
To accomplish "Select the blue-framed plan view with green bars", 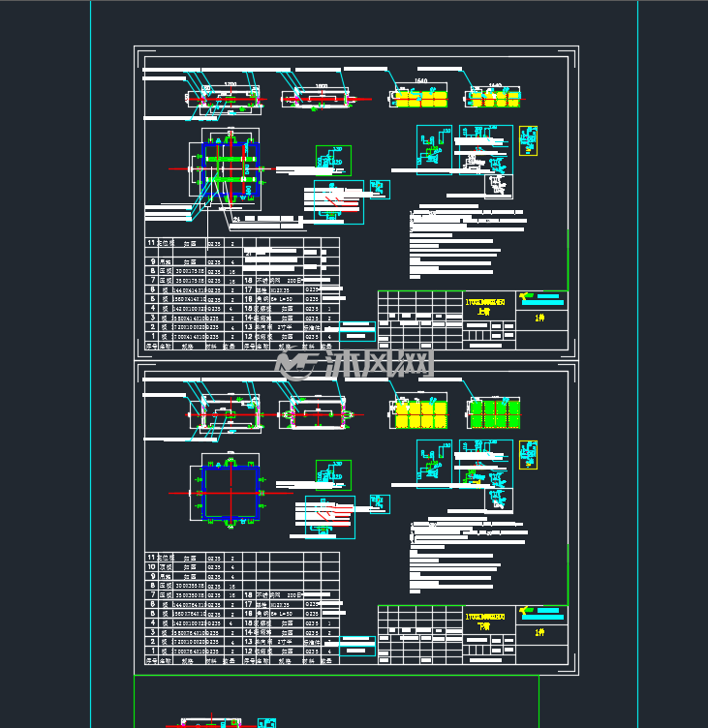I will tap(231, 169).
